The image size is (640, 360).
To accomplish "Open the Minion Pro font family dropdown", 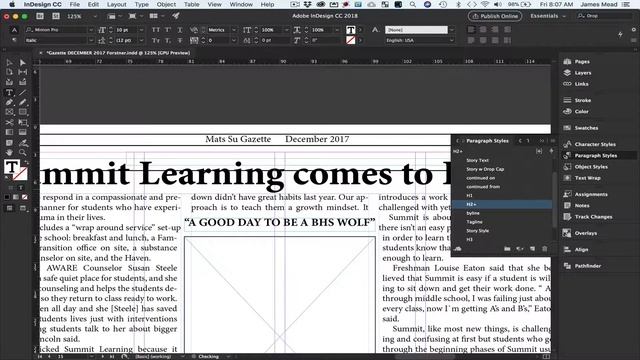I will (91, 30).
